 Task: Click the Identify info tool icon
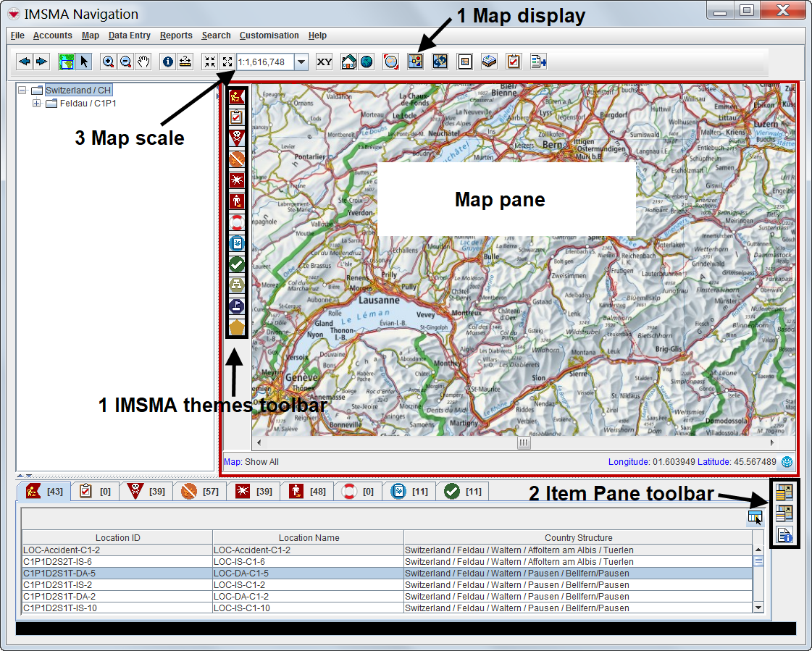168,62
